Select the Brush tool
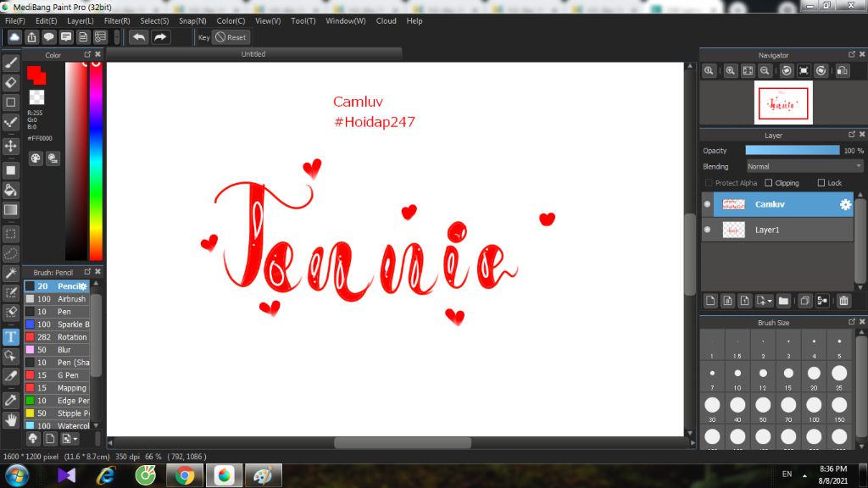The height and width of the screenshot is (488, 868). click(x=10, y=63)
